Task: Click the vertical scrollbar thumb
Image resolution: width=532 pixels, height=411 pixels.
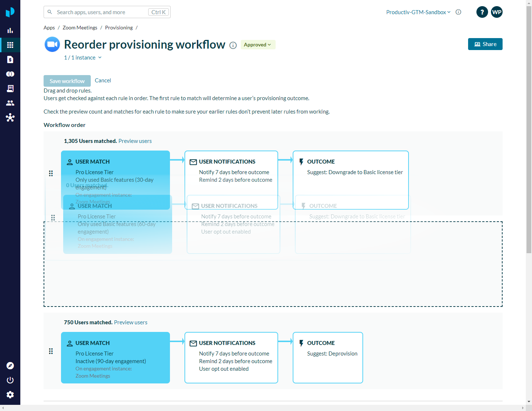Action: pos(529,130)
